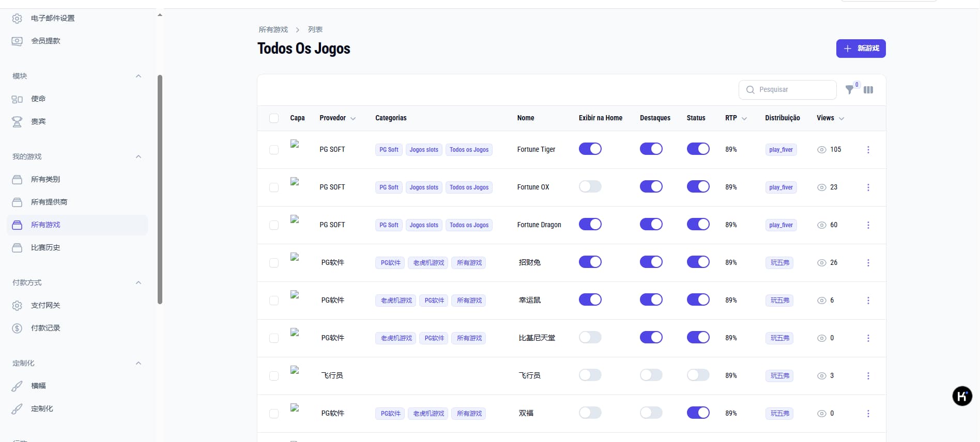Enable Exibir na Home for Fortune OX

click(x=590, y=186)
